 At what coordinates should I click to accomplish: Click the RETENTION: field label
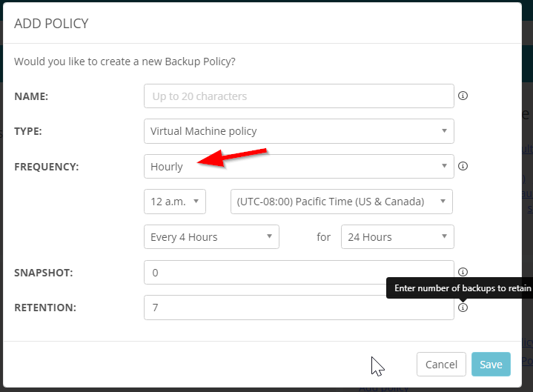tap(44, 308)
